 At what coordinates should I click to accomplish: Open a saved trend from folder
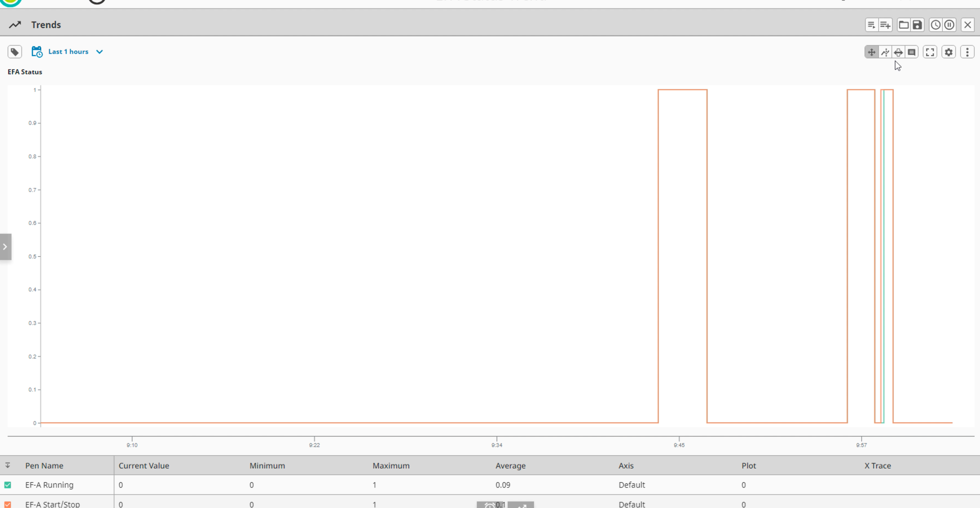pyautogui.click(x=904, y=24)
